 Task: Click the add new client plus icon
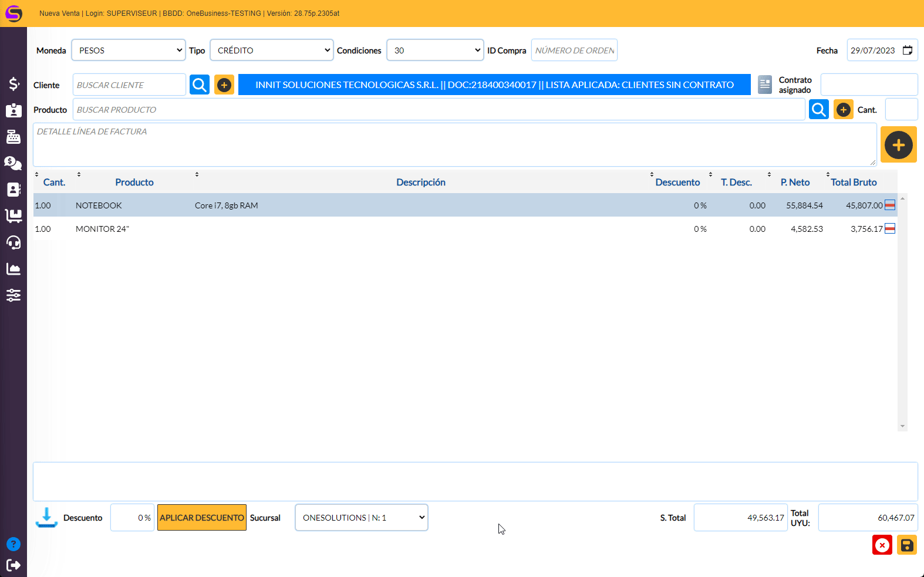click(x=224, y=85)
